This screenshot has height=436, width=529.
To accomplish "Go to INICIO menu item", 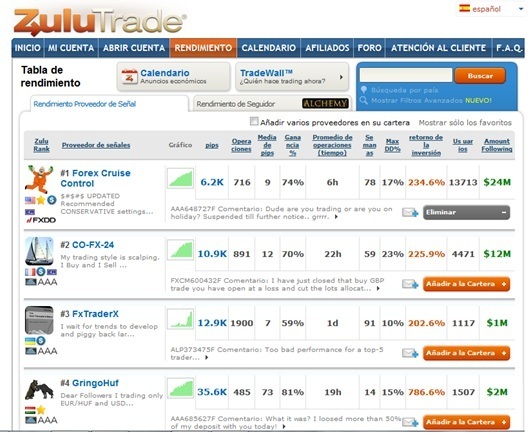I will coord(28,48).
